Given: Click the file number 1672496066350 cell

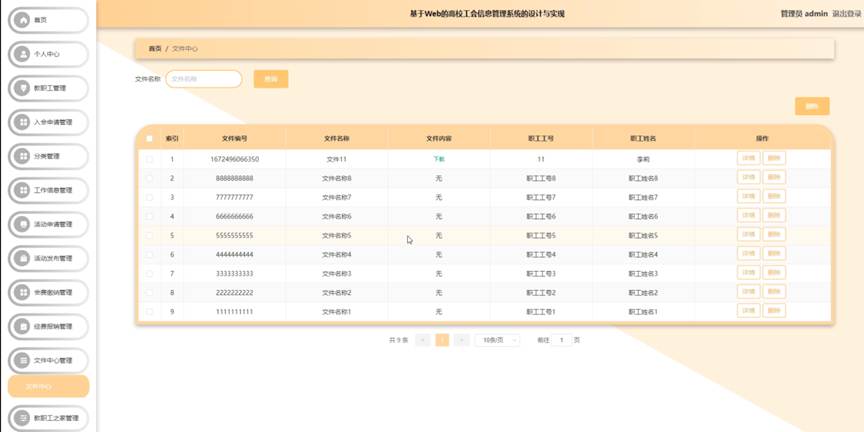Looking at the screenshot, I should (x=234, y=159).
